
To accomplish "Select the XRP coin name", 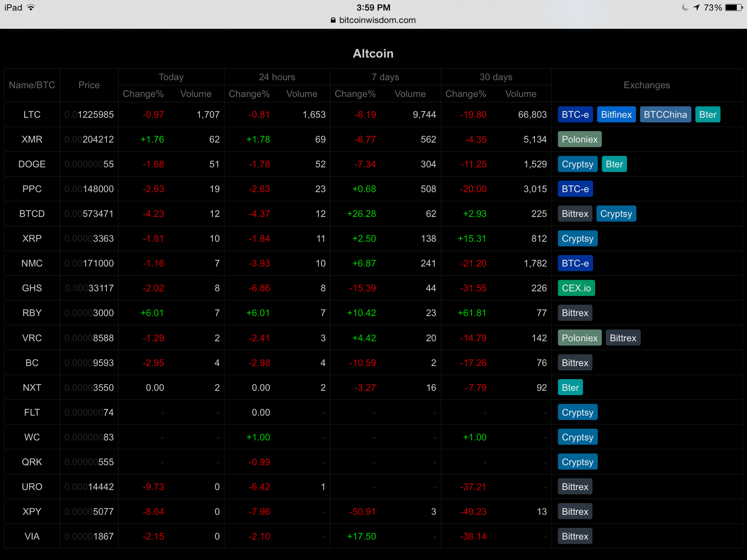I will [x=32, y=238].
